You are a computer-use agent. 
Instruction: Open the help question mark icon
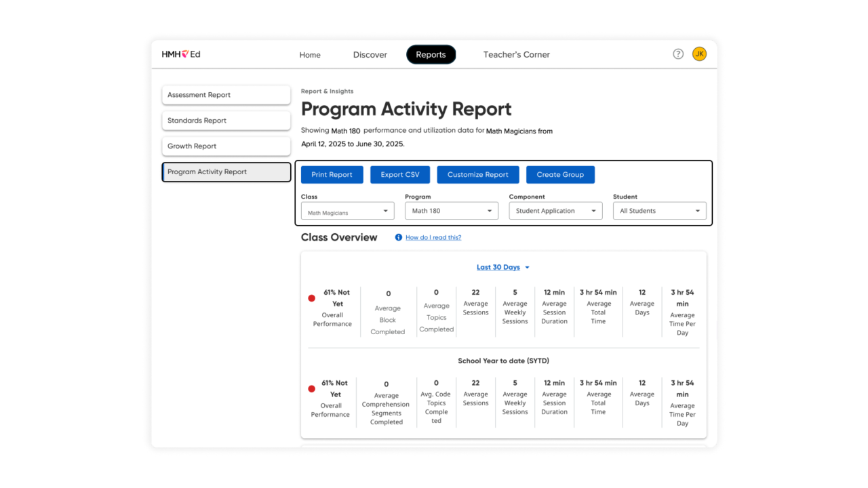pyautogui.click(x=678, y=54)
